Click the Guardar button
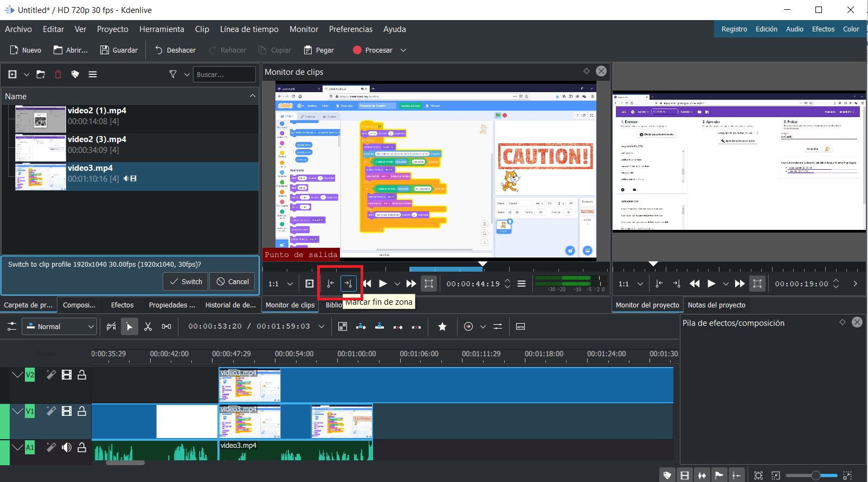Image resolution: width=868 pixels, height=482 pixels. tap(119, 50)
